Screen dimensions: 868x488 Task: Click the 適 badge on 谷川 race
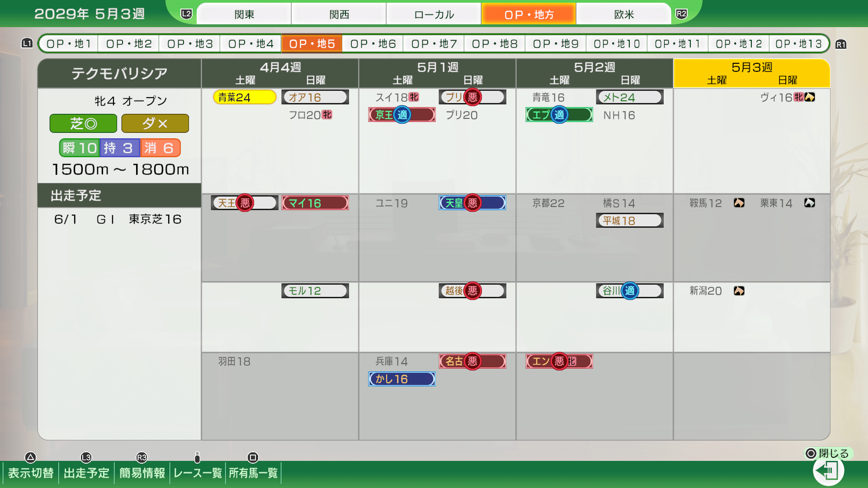click(630, 291)
